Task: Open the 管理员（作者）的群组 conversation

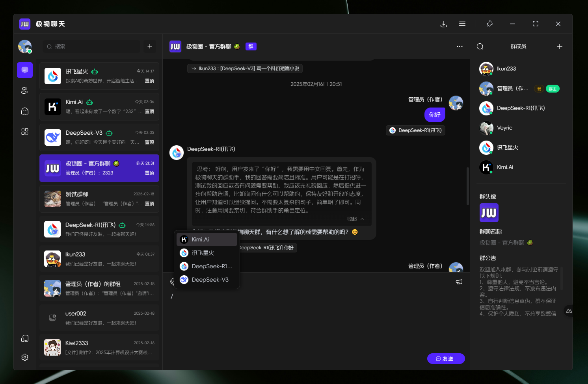Action: point(99,288)
